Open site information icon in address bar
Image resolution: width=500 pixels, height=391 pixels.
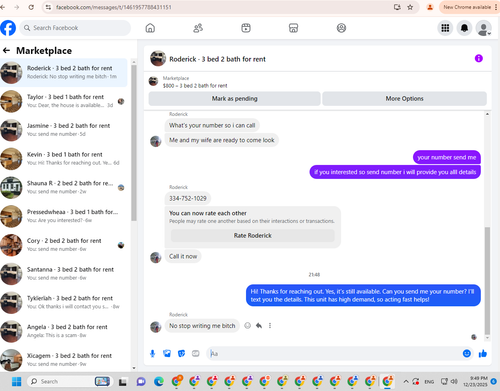click(49, 7)
